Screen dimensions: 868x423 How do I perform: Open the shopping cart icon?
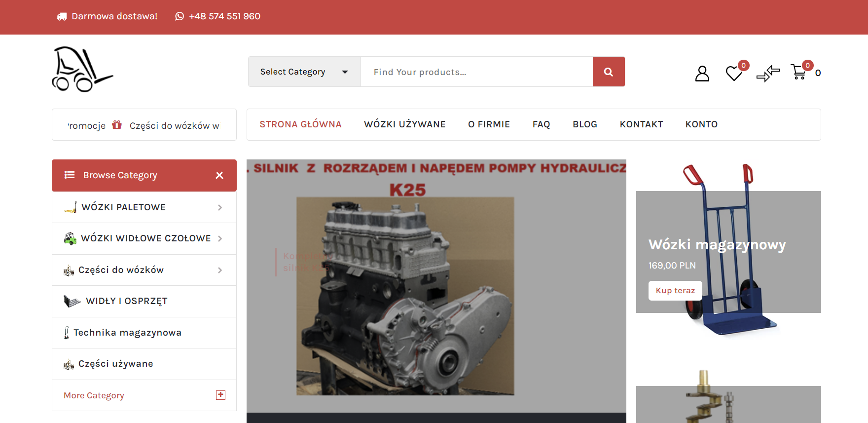[x=798, y=72]
